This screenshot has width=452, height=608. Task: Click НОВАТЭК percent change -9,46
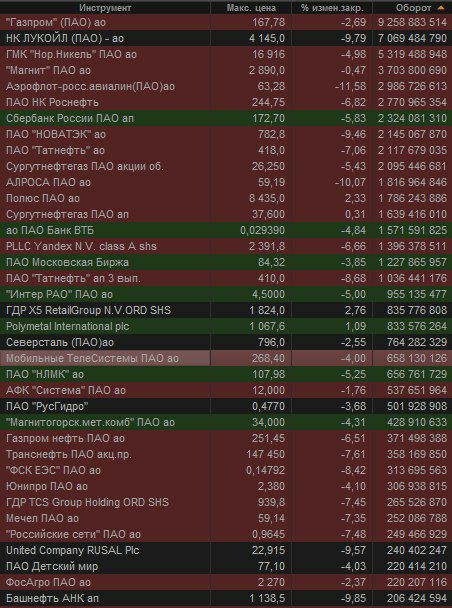[353, 134]
